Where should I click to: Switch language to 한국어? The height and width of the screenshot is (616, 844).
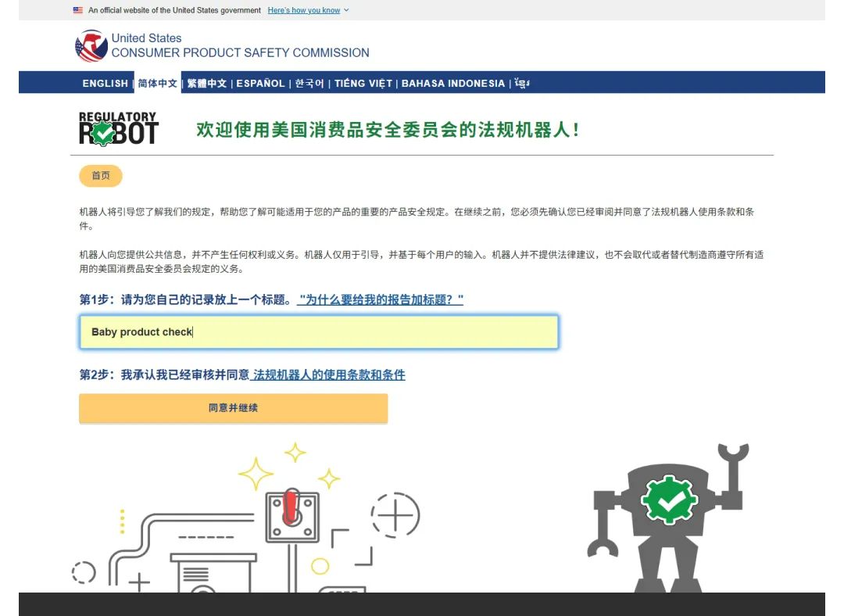(309, 84)
